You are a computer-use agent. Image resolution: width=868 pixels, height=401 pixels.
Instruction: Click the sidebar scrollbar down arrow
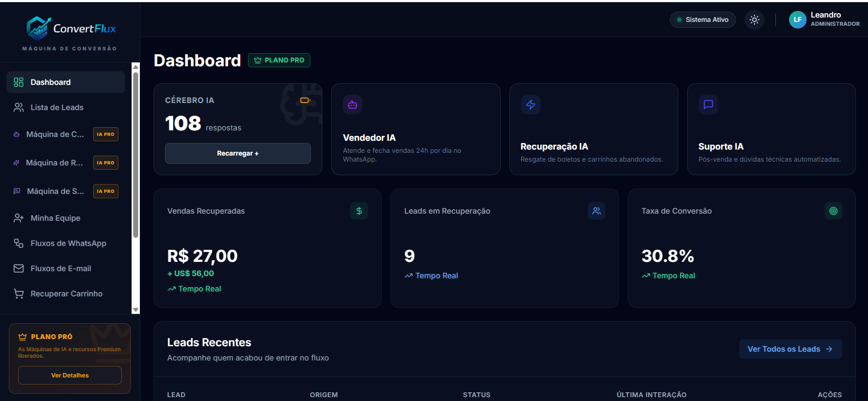pyautogui.click(x=136, y=310)
